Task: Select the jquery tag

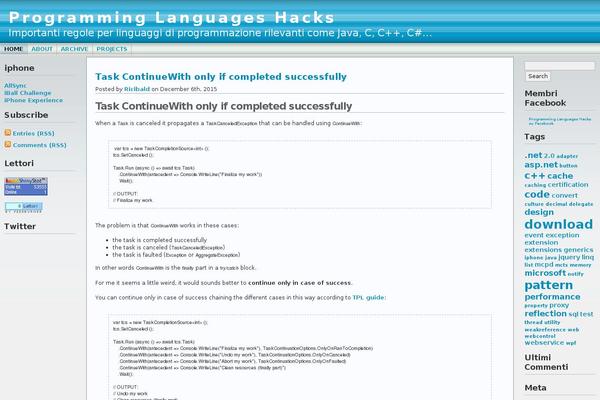Action: coord(569,257)
